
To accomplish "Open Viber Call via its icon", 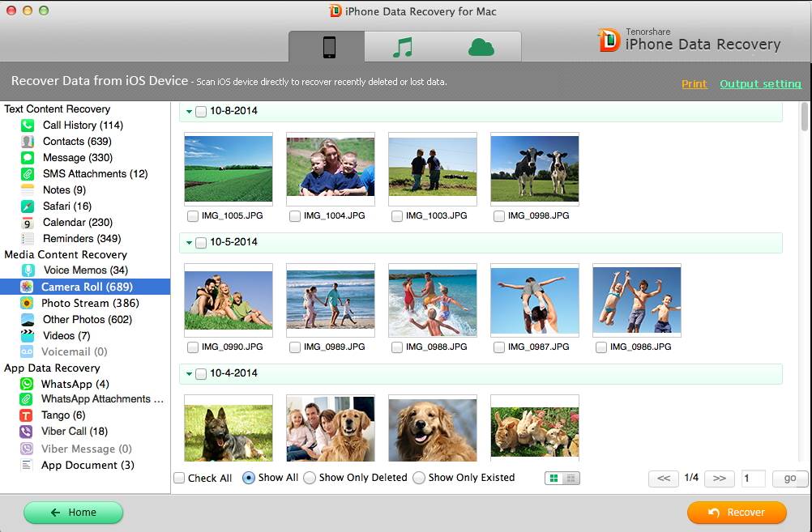I will [x=27, y=432].
